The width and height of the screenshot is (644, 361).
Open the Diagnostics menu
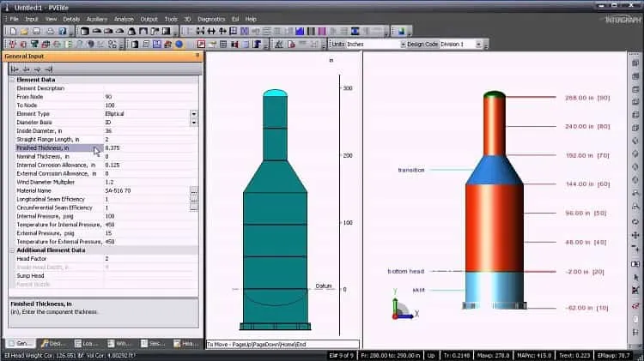click(211, 19)
